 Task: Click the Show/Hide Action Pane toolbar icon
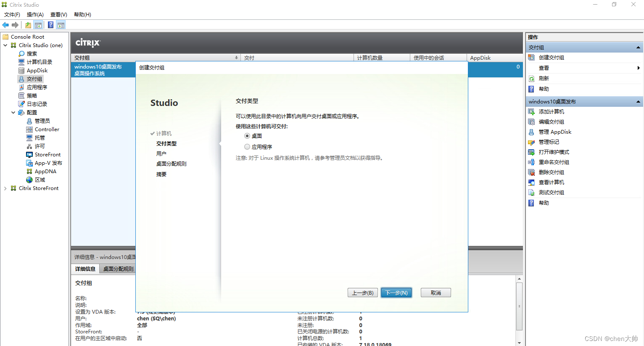[x=61, y=25]
